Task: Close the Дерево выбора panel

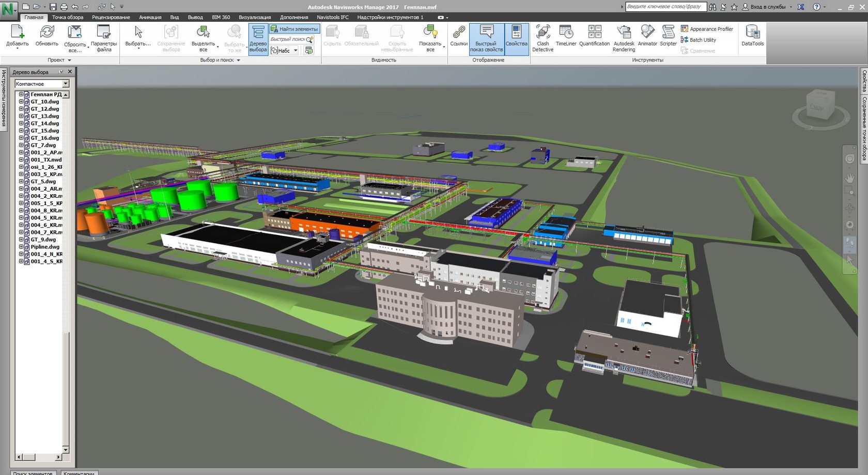Action: [70, 72]
